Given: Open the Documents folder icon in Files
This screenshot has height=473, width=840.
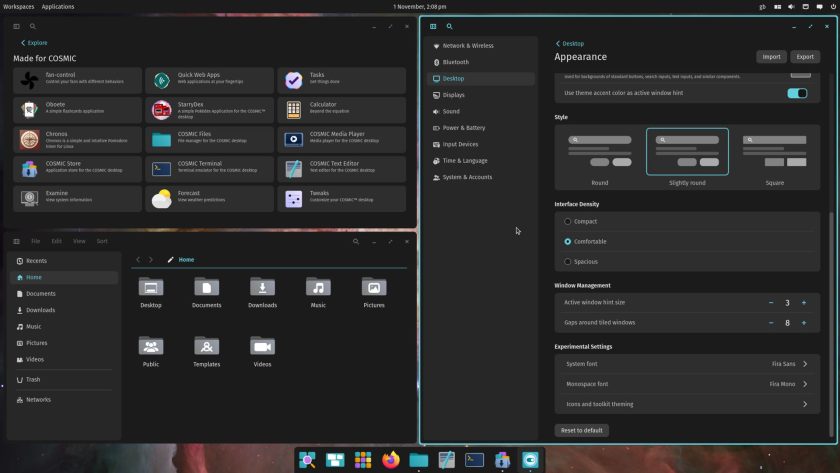Looking at the screenshot, I should (x=206, y=292).
